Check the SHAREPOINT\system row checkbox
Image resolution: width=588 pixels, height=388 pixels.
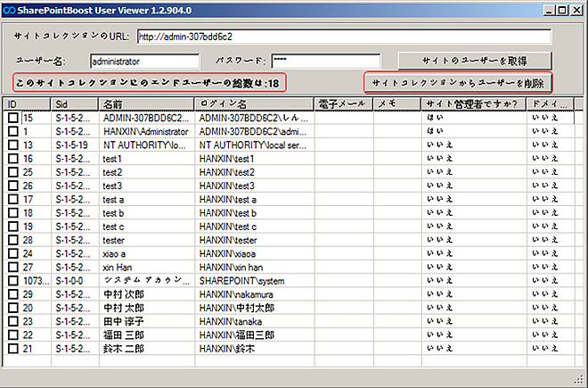(13, 281)
